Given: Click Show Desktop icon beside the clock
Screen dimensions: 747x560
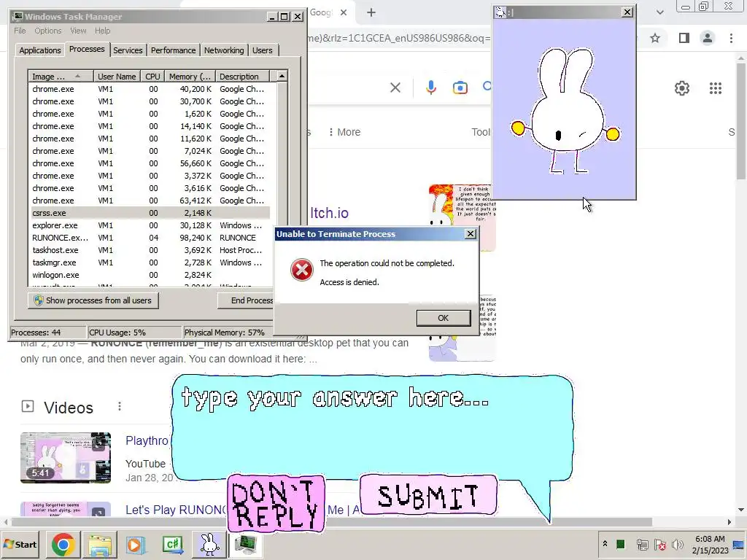Looking at the screenshot, I should [x=738, y=544].
